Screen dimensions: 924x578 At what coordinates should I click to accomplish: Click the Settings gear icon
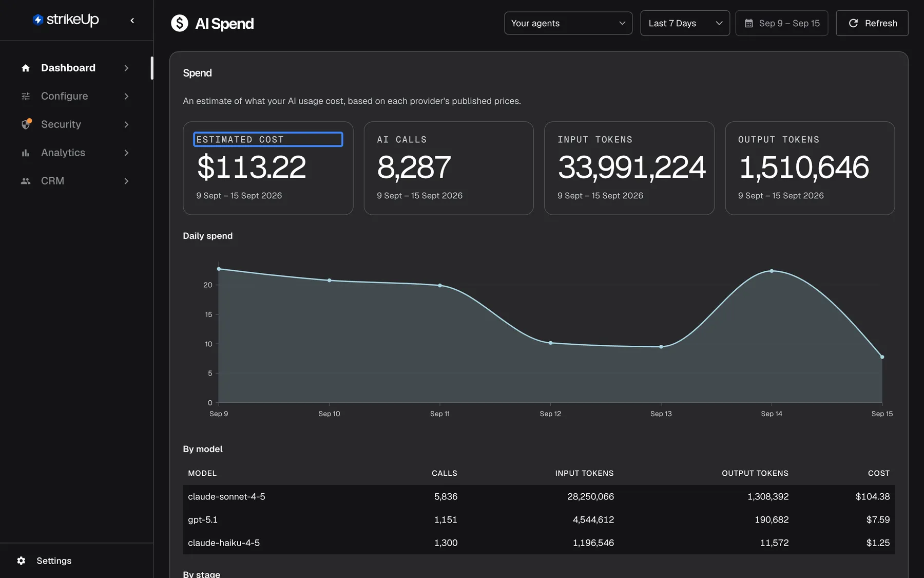click(21, 561)
